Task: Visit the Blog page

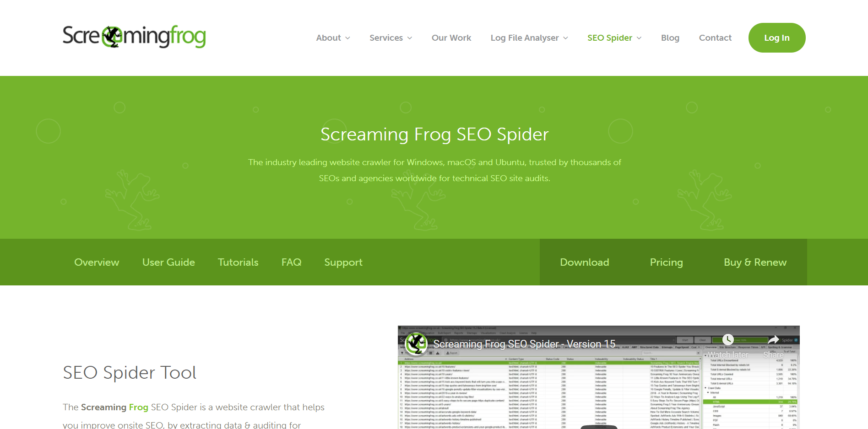Action: [x=670, y=38]
